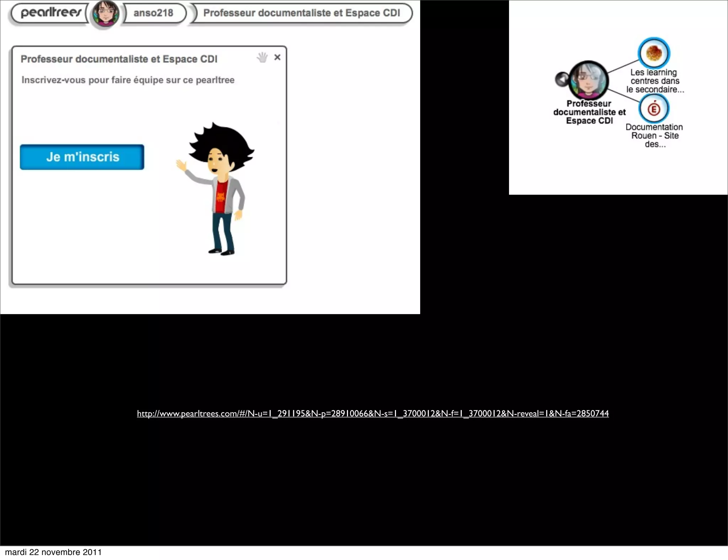Click the Inscrivez-vous pour faire équipe text
The width and height of the screenshot is (728, 560).
click(x=128, y=80)
